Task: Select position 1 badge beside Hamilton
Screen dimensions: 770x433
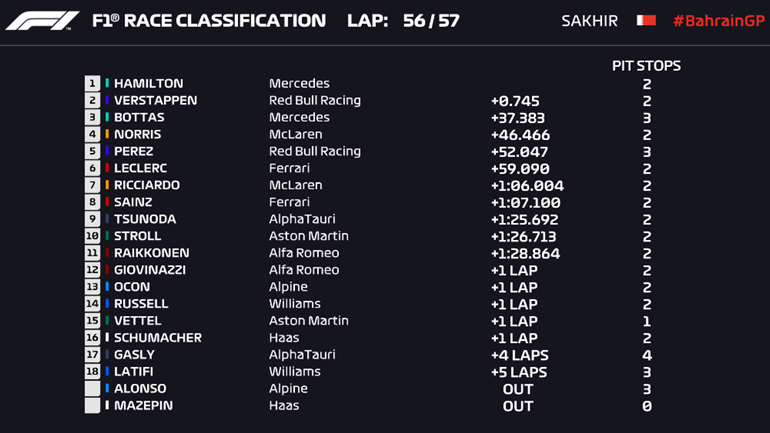Action: point(93,84)
